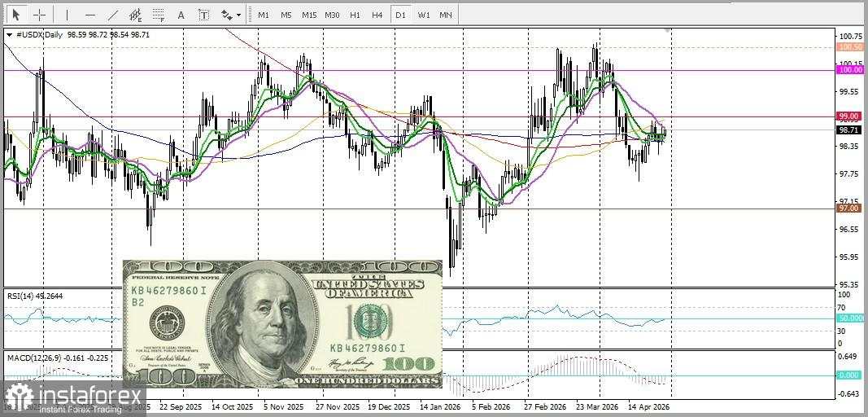This screenshot has height=417, width=868.
Task: Select the text tool labeled A
Action: coord(181,15)
